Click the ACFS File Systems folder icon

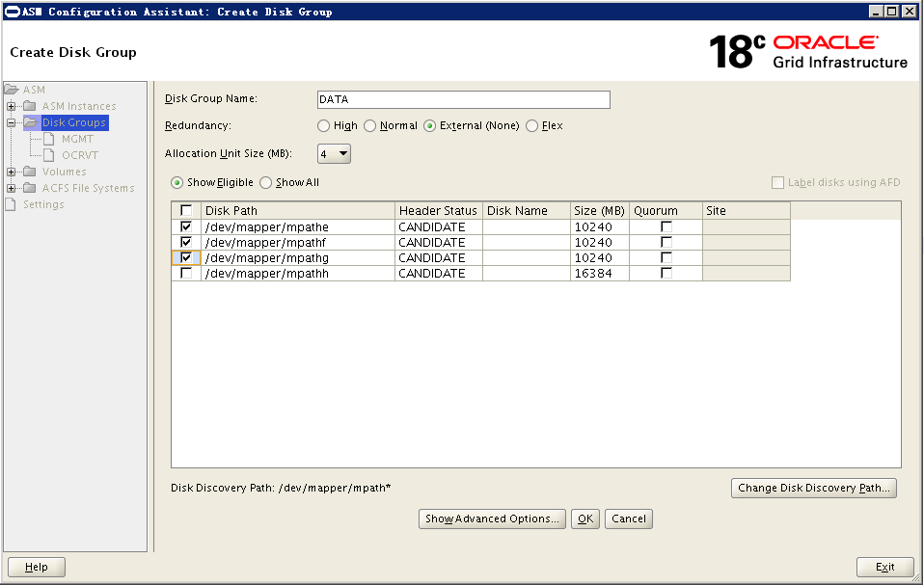click(30, 188)
